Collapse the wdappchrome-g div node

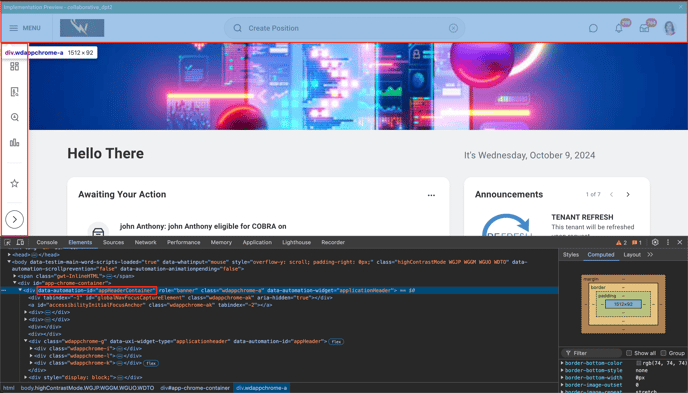coord(25,341)
